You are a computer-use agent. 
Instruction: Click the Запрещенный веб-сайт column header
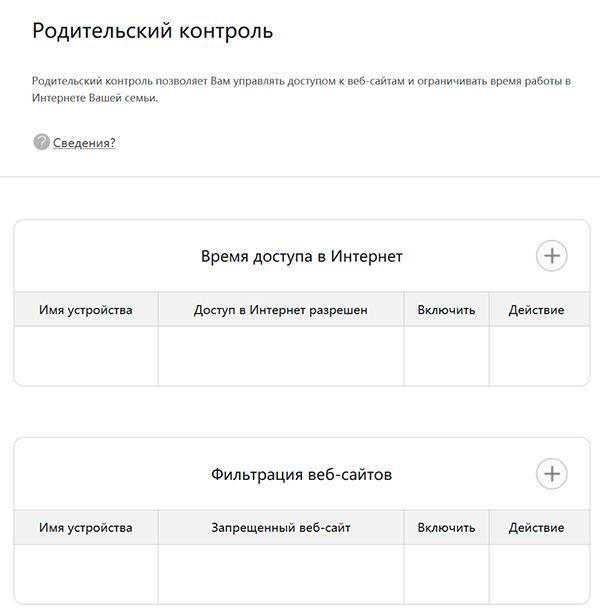click(281, 528)
